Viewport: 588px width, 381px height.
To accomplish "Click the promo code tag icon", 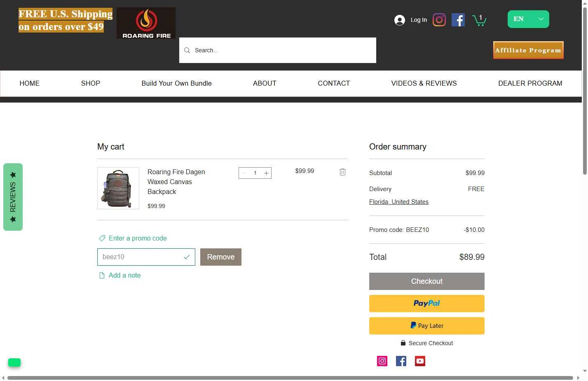I will pyautogui.click(x=102, y=238).
